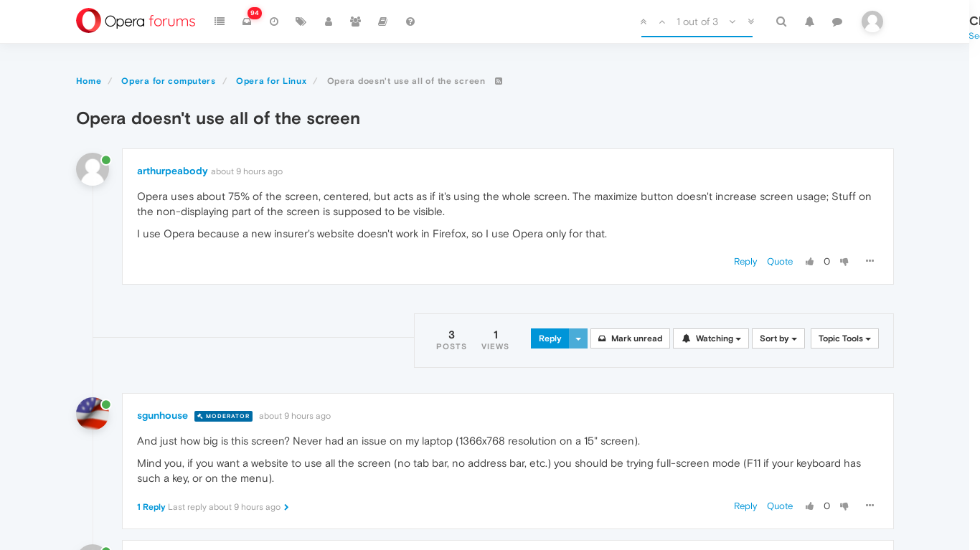Go to Opera for computers breadcrumb
980x550 pixels.
[169, 81]
